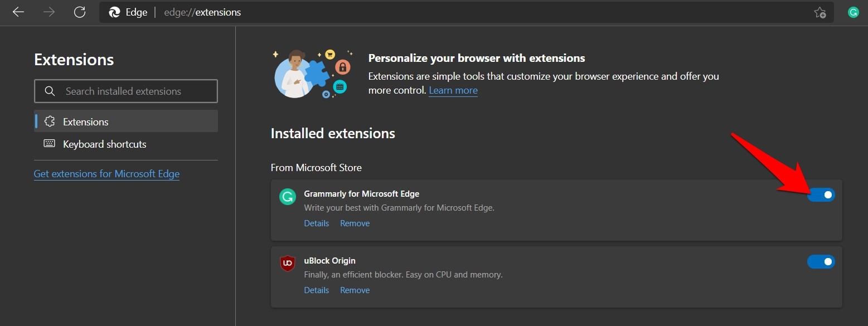Click the search magnifier in extensions search box
868x326 pixels.
tap(50, 91)
